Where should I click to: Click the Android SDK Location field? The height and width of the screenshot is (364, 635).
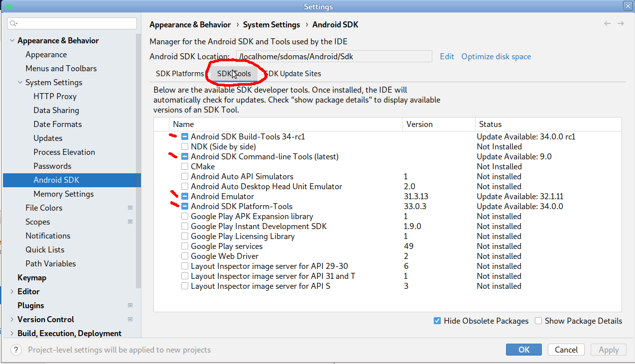click(x=334, y=56)
